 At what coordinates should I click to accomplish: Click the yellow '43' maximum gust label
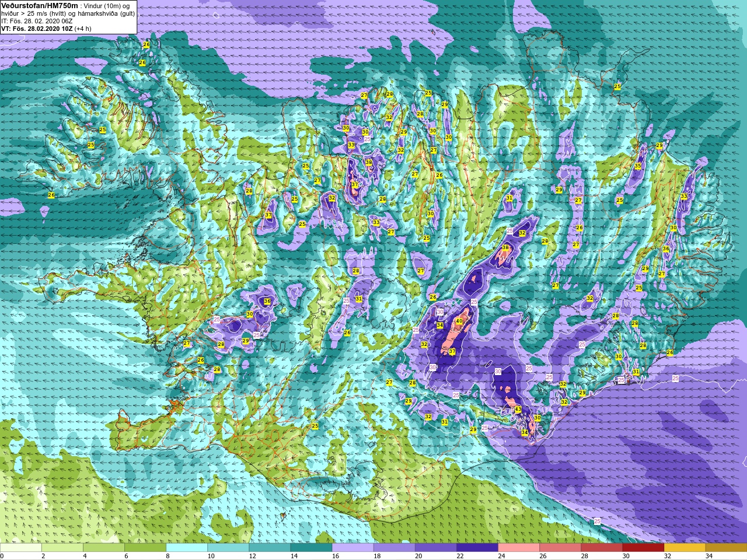(518, 409)
